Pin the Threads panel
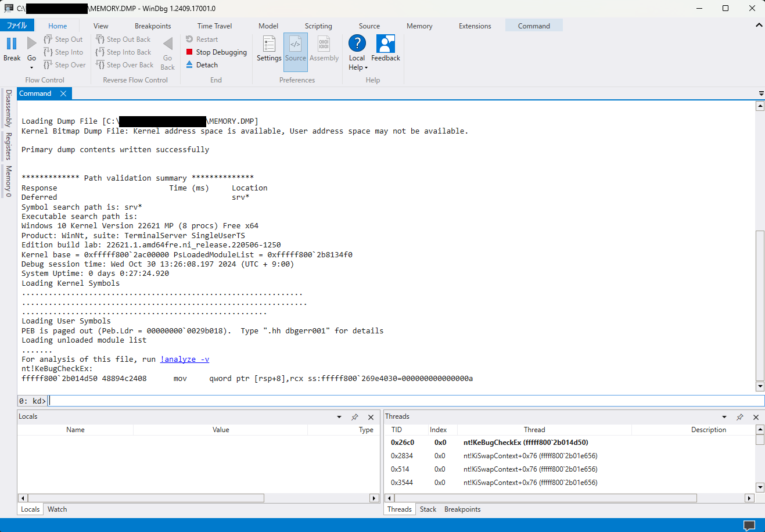Image resolution: width=765 pixels, height=532 pixels. coord(739,416)
